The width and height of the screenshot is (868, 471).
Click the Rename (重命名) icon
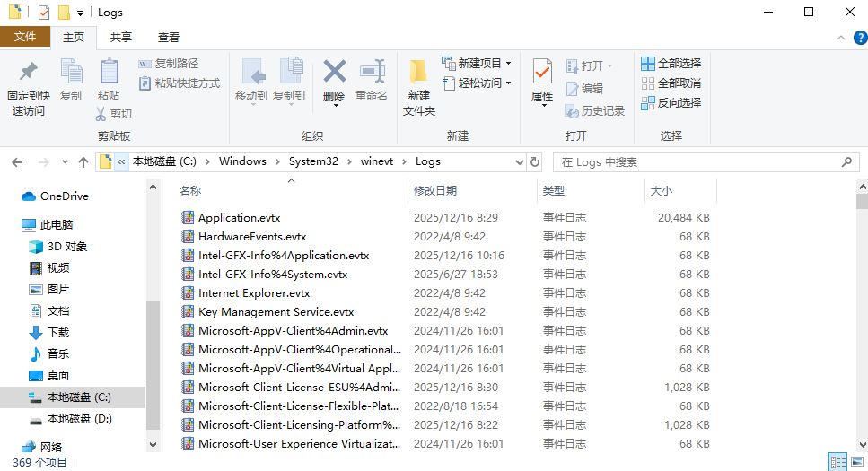[372, 72]
